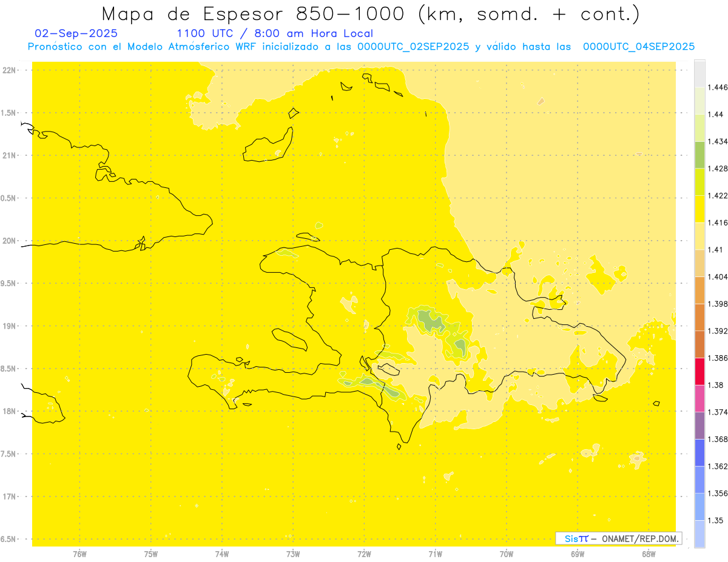728x562 pixels.
Task: Click the purple legend swatch between 1.368 and 1.374
Action: point(699,425)
